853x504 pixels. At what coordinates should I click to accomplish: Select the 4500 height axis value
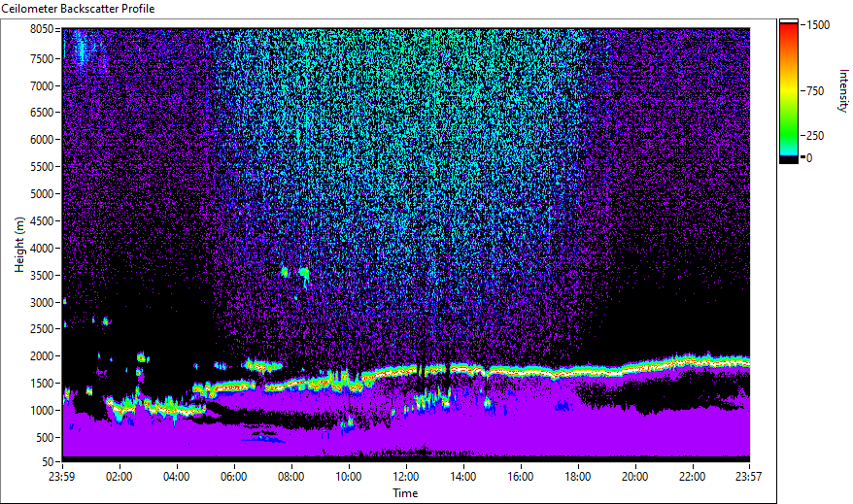42,221
